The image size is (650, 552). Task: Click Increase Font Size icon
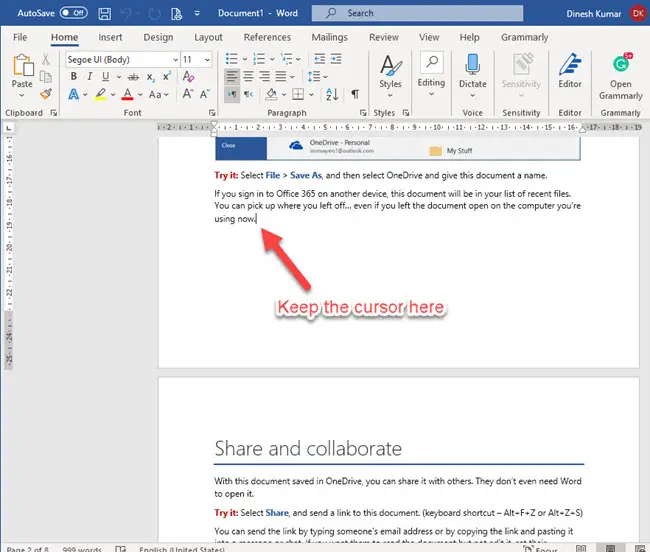pyautogui.click(x=187, y=94)
